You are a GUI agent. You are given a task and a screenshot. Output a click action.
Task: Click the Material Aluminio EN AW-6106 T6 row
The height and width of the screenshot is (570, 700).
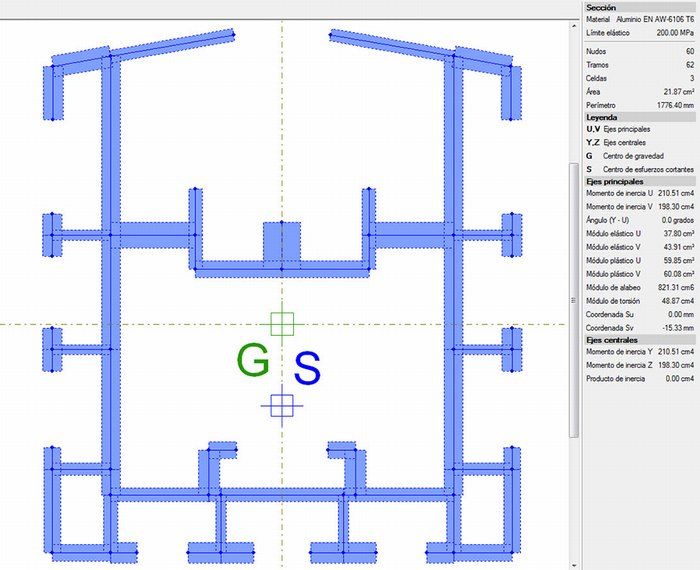640,19
